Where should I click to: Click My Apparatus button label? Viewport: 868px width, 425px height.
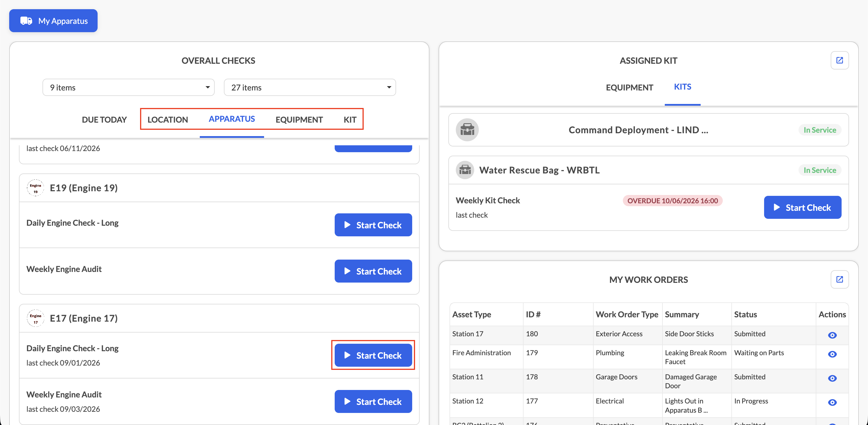coord(63,21)
